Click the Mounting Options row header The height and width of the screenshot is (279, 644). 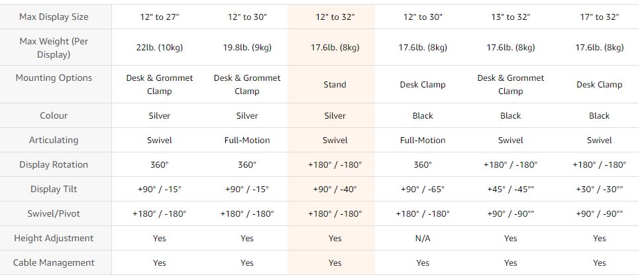(x=54, y=78)
